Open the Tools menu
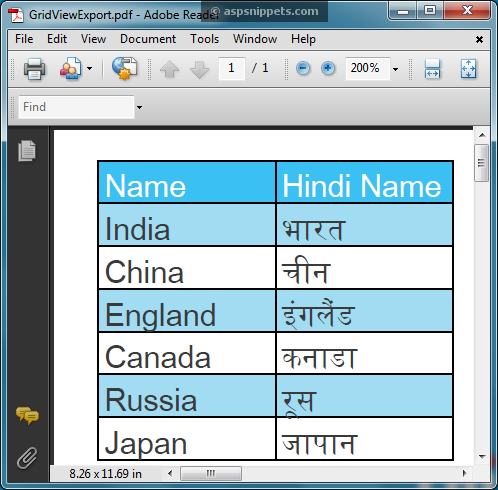This screenshot has height=490, width=498. (x=204, y=39)
